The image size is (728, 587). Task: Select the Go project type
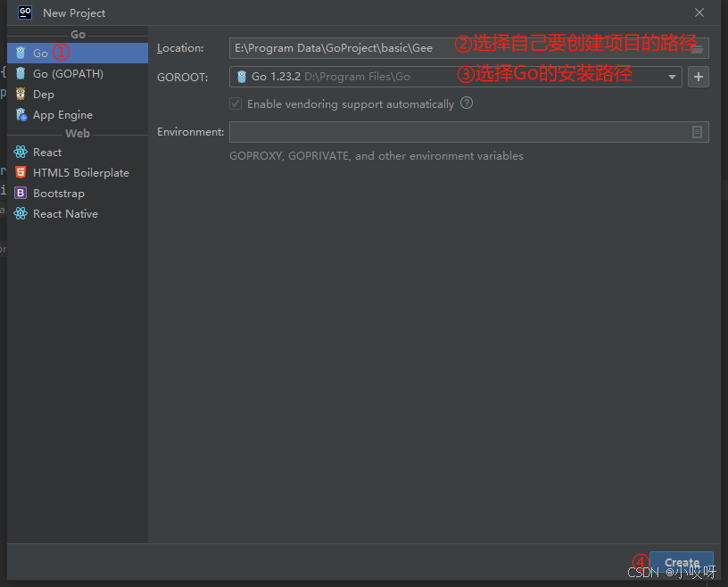78,53
